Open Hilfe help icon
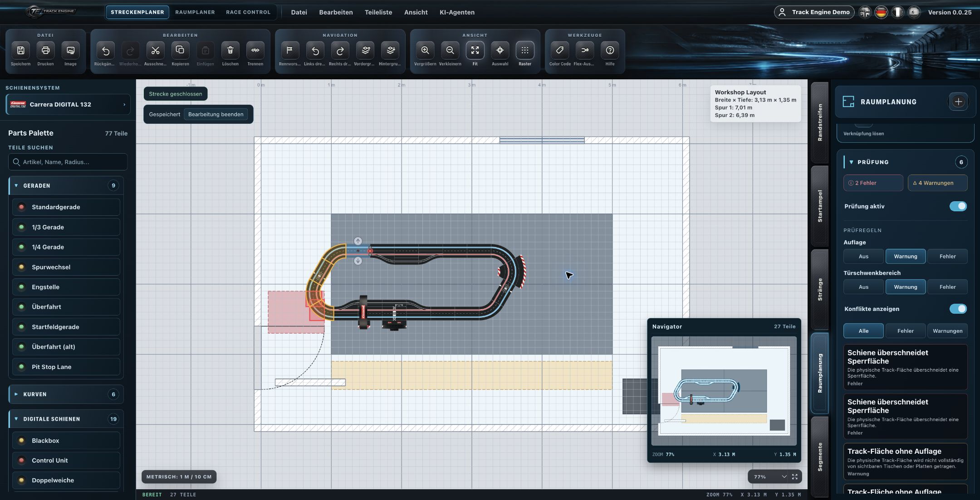This screenshot has height=500, width=980. (x=610, y=50)
